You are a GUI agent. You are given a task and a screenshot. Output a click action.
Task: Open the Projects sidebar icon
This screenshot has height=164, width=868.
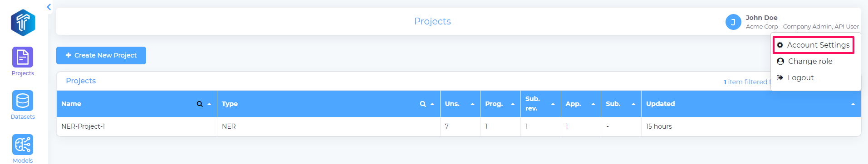point(23,57)
